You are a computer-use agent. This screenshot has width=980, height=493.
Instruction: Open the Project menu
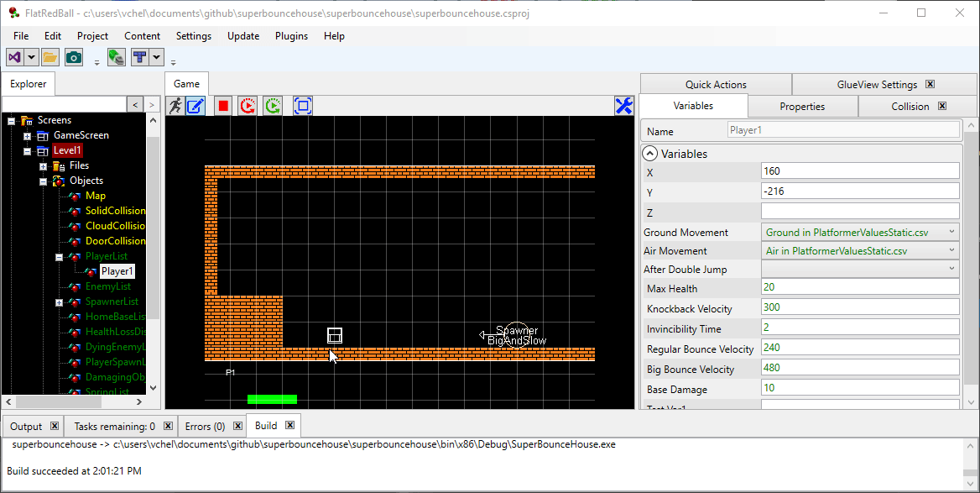[x=92, y=35]
